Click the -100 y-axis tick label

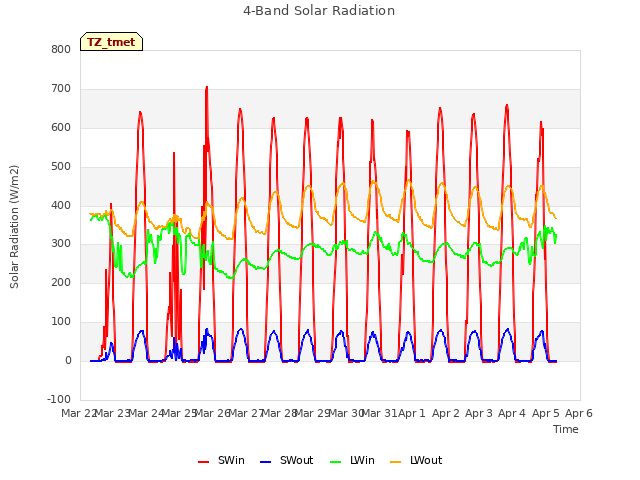[59, 399]
